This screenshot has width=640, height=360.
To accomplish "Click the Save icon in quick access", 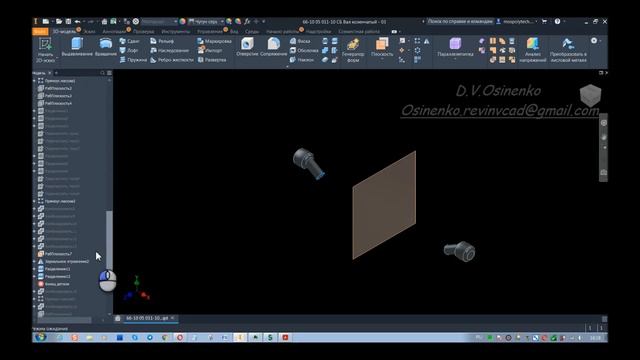I will pos(68,21).
